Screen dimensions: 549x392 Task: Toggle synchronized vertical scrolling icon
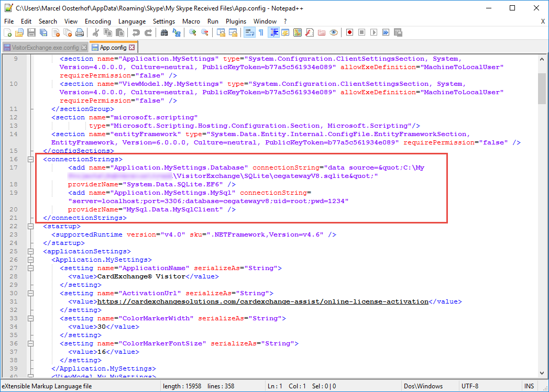tap(221, 33)
